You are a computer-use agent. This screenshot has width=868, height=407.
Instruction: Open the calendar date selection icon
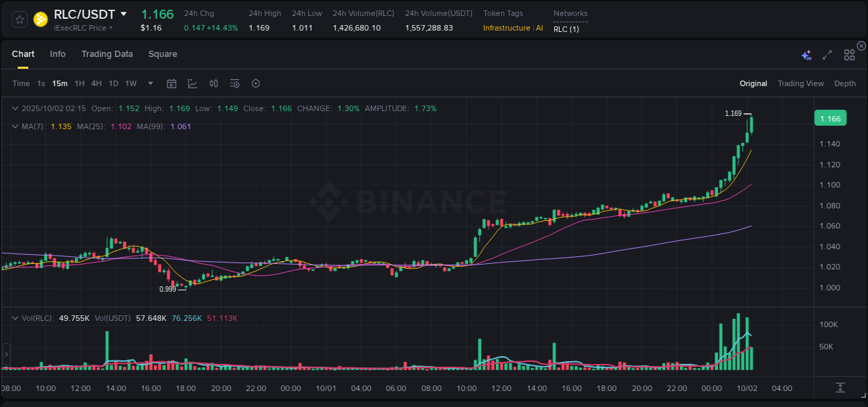pos(172,83)
